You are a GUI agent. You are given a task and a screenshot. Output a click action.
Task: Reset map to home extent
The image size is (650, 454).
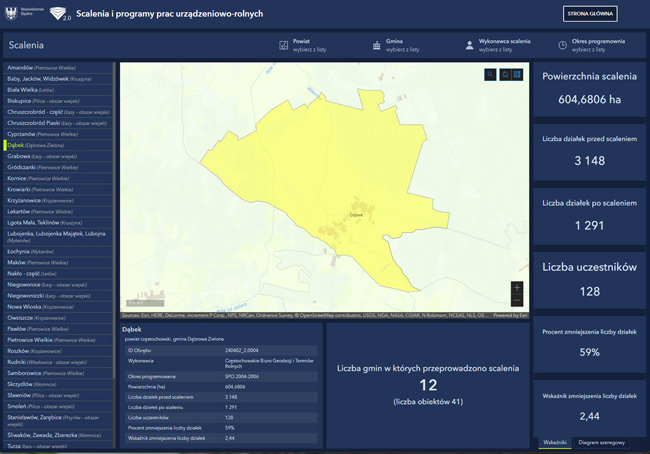tap(505, 75)
